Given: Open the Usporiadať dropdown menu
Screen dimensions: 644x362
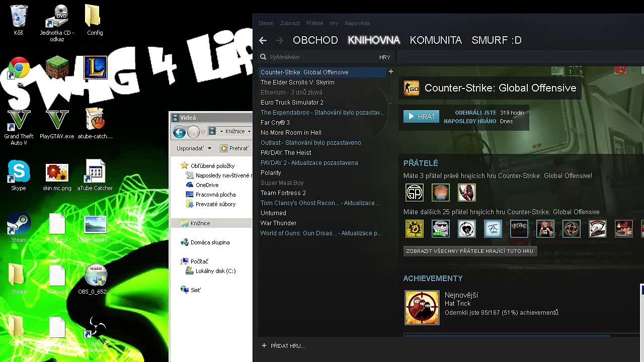Looking at the screenshot, I should coord(193,148).
